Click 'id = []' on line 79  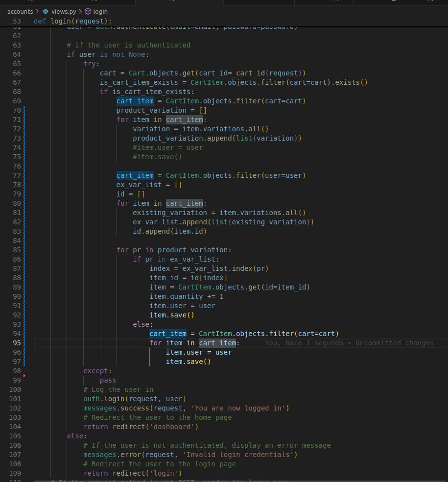click(130, 194)
